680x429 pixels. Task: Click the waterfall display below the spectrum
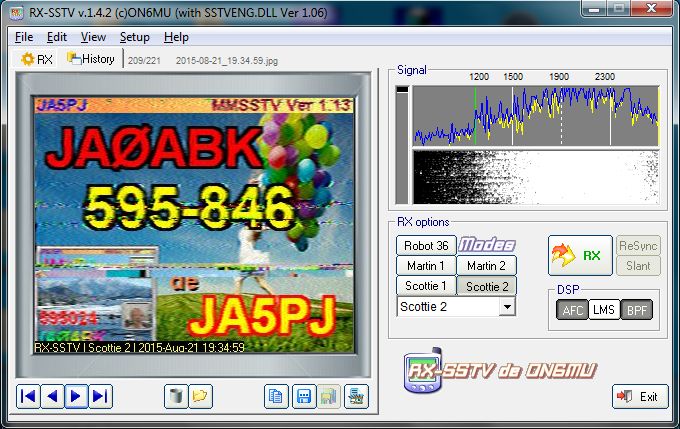point(536,177)
